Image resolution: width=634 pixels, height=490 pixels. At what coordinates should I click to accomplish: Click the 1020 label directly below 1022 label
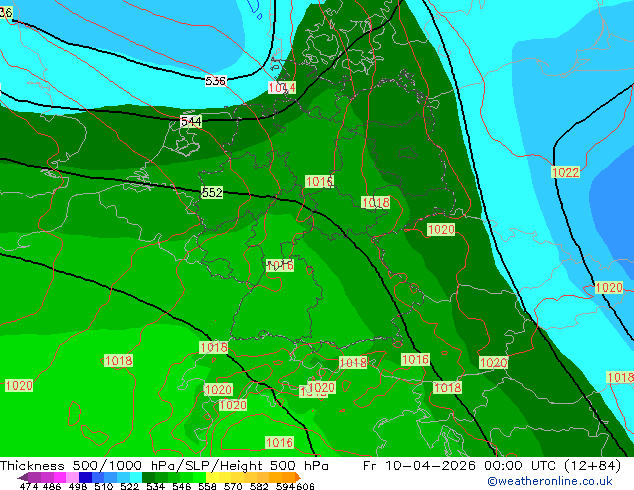tap(609, 287)
